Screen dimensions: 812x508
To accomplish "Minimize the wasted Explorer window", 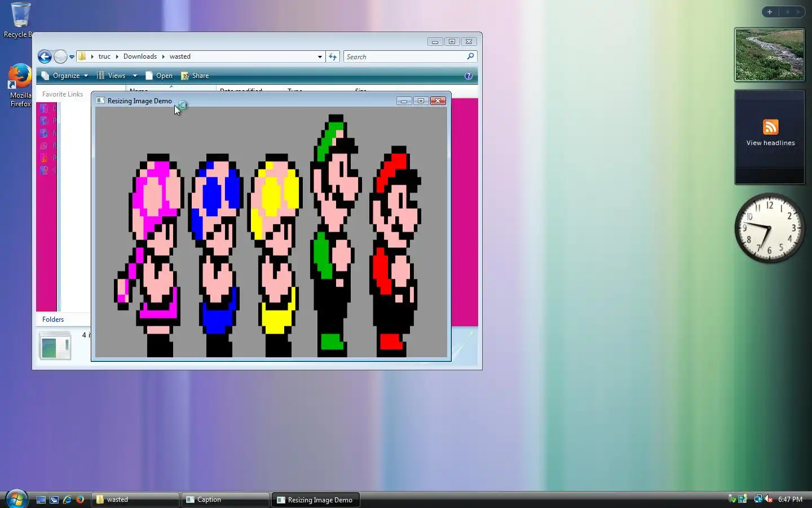I will [x=435, y=42].
